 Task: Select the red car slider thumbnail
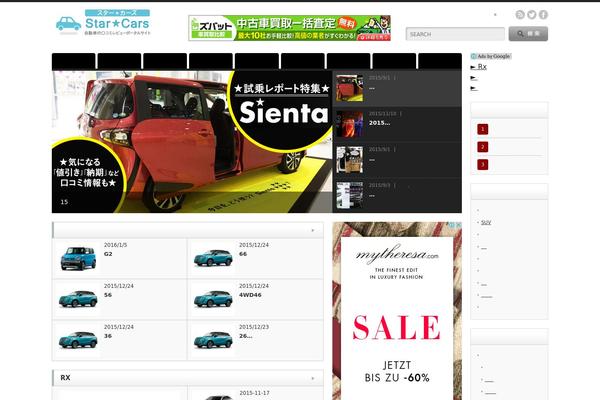point(349,88)
